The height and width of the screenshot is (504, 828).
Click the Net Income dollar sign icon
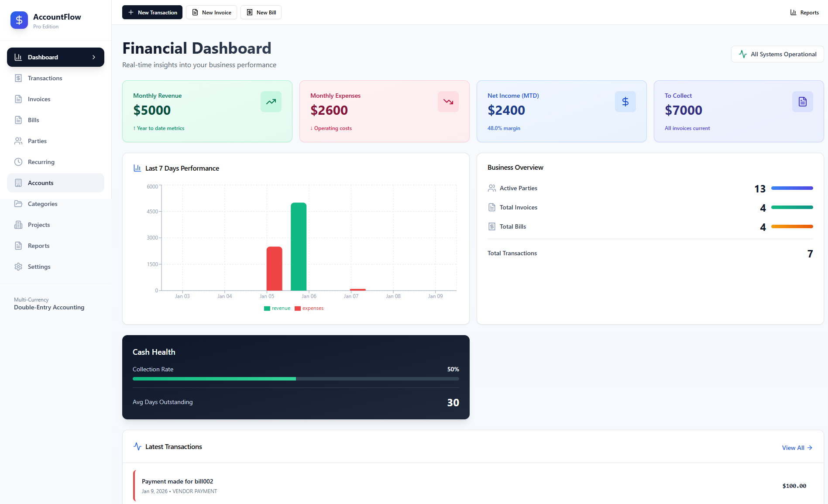click(625, 102)
